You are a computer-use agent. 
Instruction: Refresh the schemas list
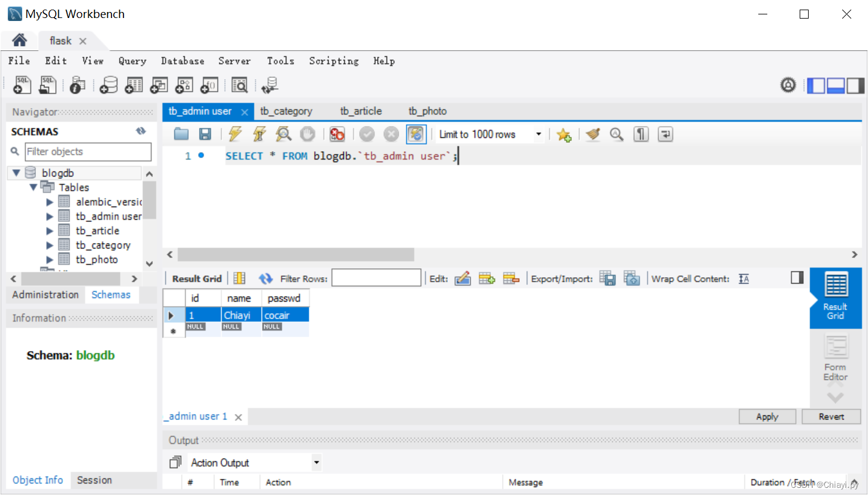point(141,131)
